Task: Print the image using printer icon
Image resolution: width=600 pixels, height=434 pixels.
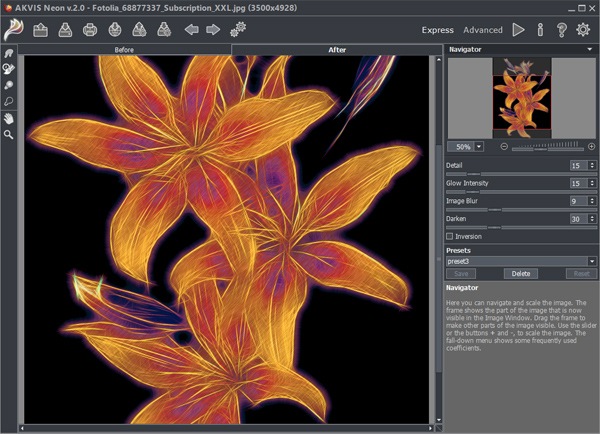Action: (90, 29)
